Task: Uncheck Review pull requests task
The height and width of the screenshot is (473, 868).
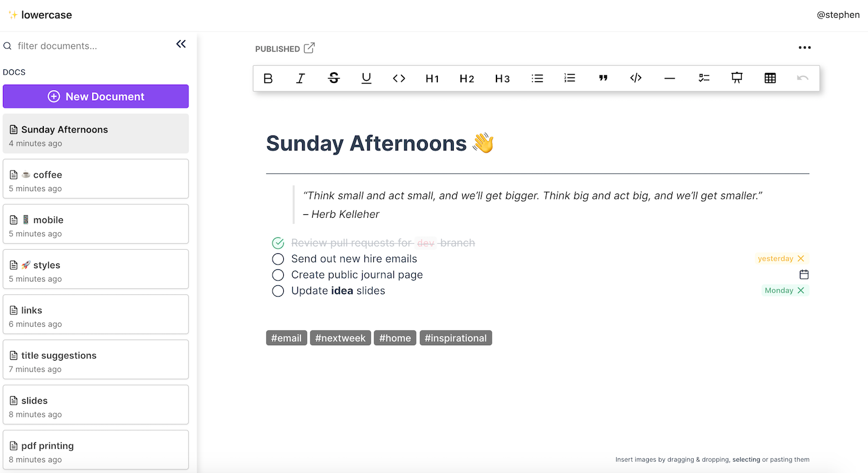Action: pyautogui.click(x=278, y=243)
